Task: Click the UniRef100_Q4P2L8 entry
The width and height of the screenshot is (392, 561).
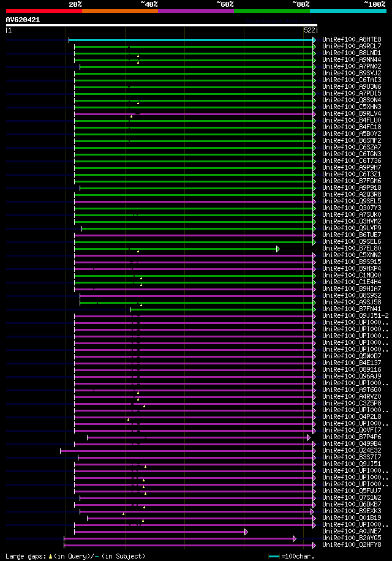Action: (352, 417)
